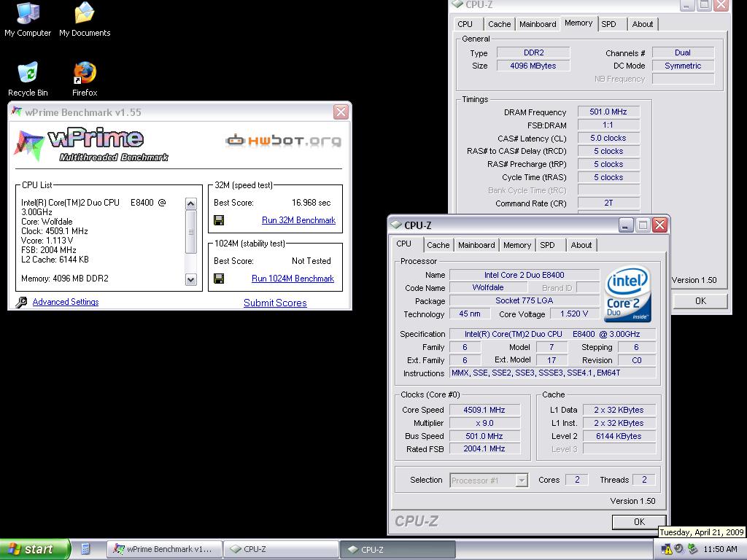Open the My Computer desktop icon

28,19
